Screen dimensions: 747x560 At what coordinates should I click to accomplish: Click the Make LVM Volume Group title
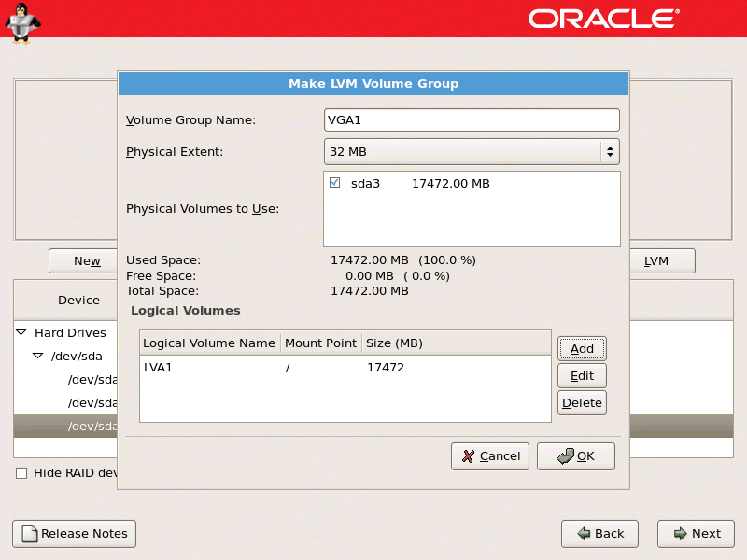pos(373,84)
